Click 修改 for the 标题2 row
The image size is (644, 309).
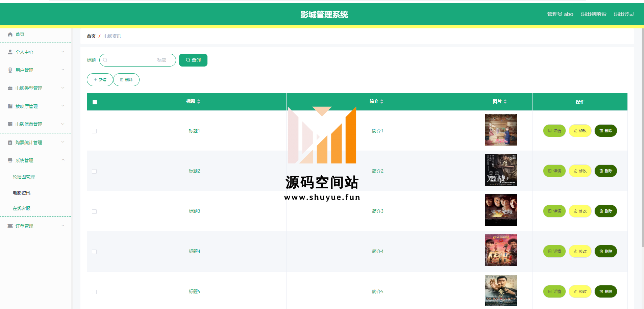tap(580, 171)
